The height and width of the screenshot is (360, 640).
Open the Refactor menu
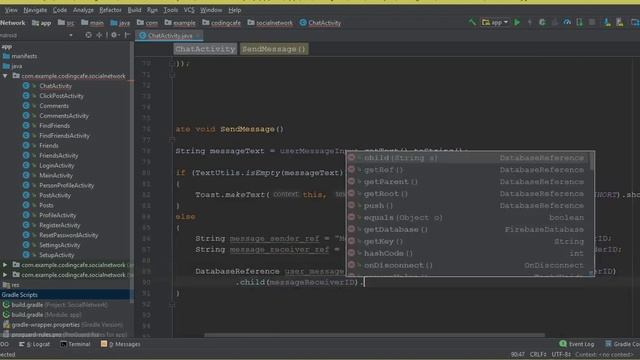[x=110, y=10]
